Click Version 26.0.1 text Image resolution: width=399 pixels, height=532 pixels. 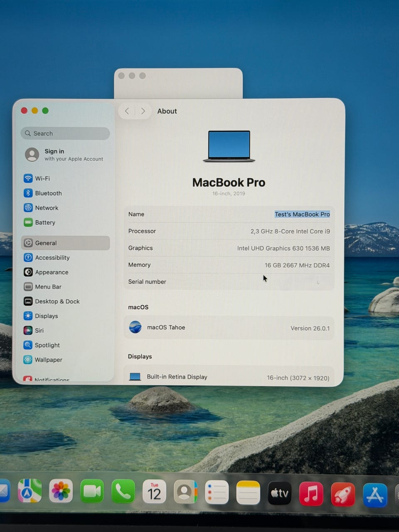pyautogui.click(x=310, y=328)
